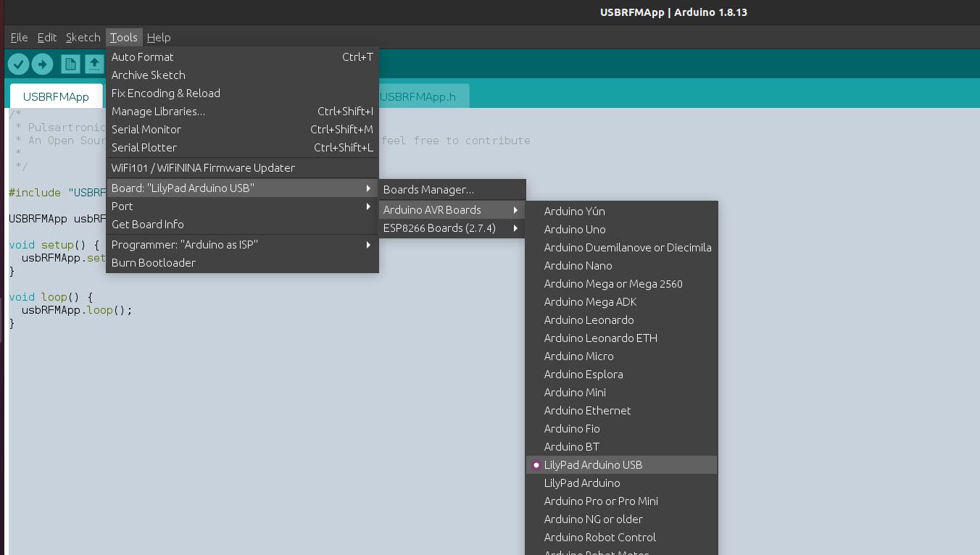The image size is (980, 555).
Task: Expand the Board: "LilyPad Arduino USB" submenu
Action: pos(242,188)
